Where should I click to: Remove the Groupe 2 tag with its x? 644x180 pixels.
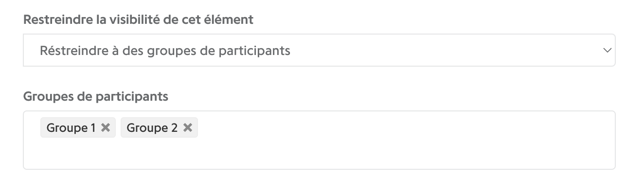188,128
